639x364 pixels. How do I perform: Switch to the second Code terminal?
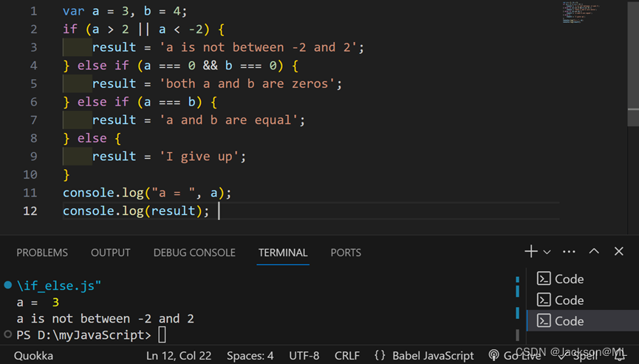pyautogui.click(x=560, y=300)
